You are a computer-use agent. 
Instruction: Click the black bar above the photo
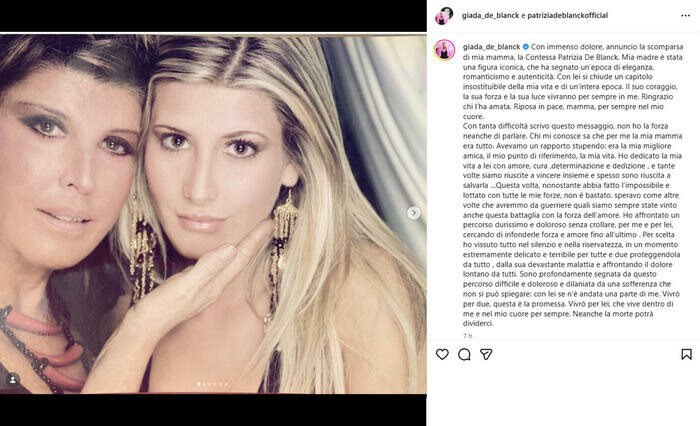click(213, 16)
